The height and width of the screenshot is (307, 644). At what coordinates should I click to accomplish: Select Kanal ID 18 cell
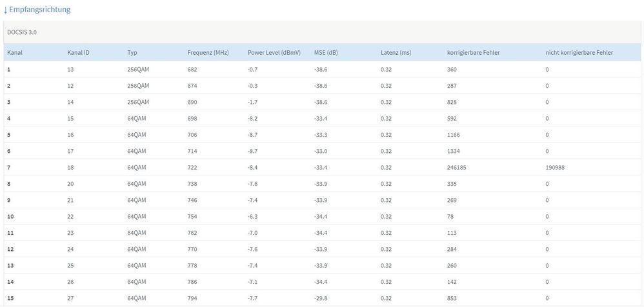[x=70, y=168]
